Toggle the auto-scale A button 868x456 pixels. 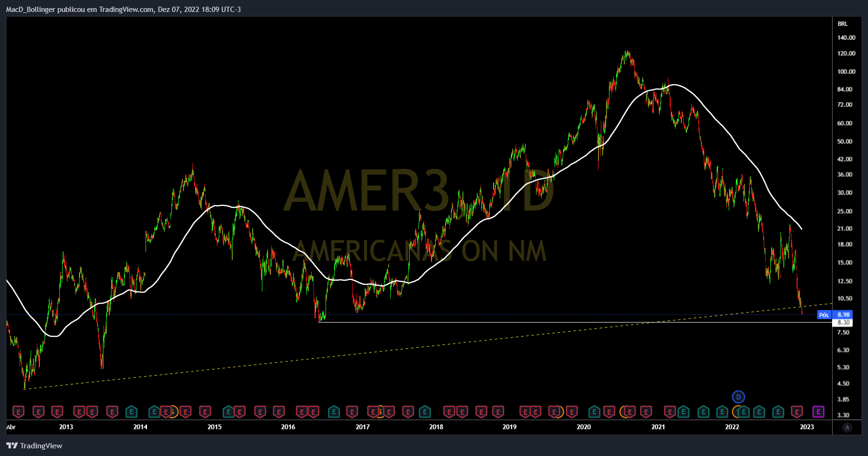coord(847,427)
